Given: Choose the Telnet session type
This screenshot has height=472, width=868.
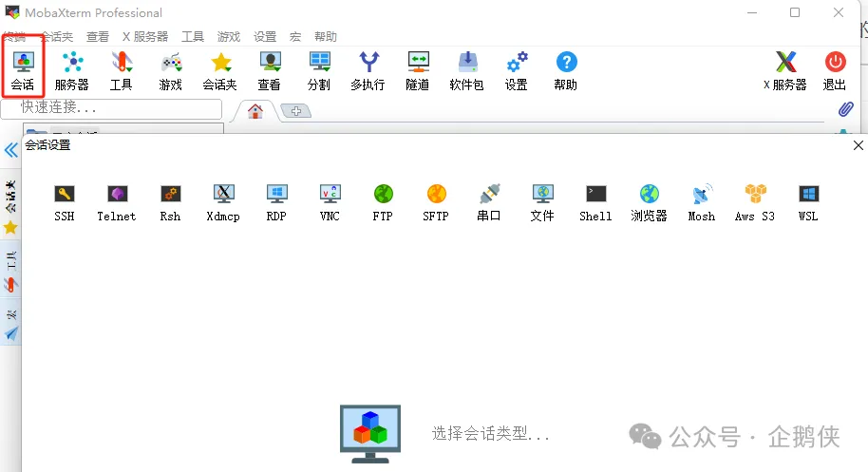Looking at the screenshot, I should (x=117, y=203).
